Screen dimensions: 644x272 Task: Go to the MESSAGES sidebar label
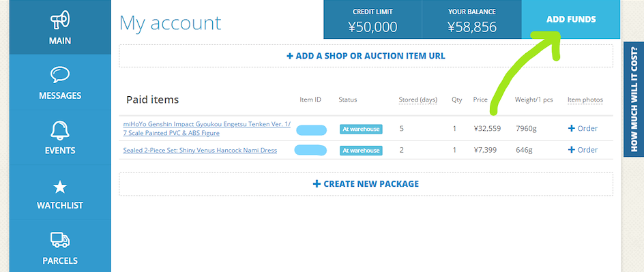click(60, 95)
